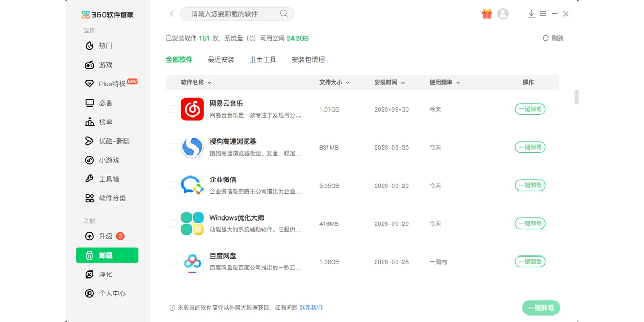Click the search magnifier icon

tap(284, 14)
